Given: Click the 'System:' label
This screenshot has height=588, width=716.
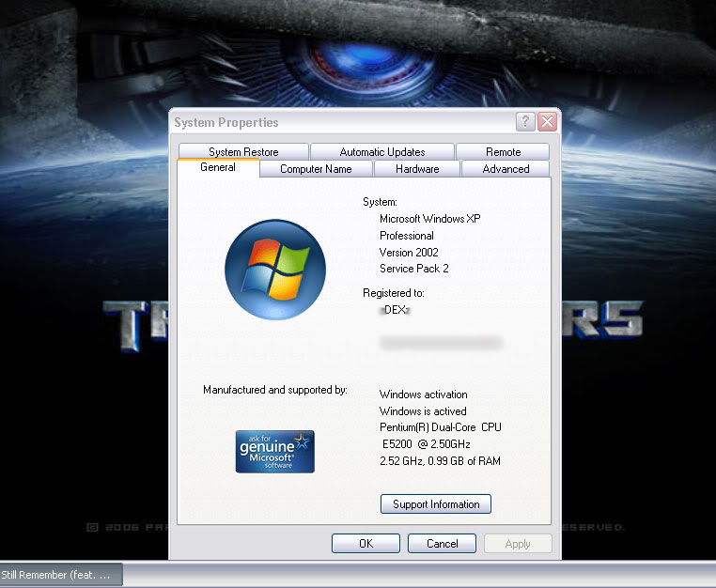Looking at the screenshot, I should click(x=380, y=202).
